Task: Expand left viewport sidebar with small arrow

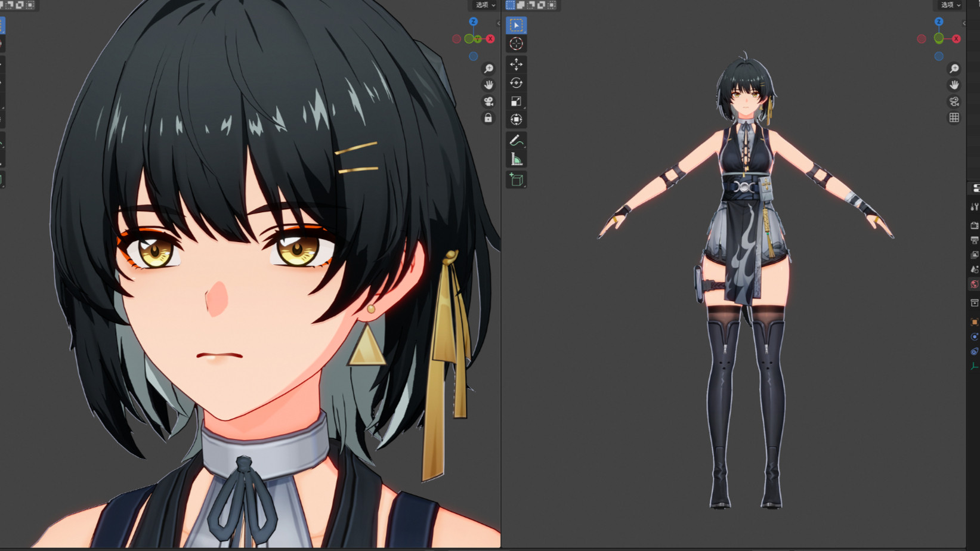Action: (498, 24)
